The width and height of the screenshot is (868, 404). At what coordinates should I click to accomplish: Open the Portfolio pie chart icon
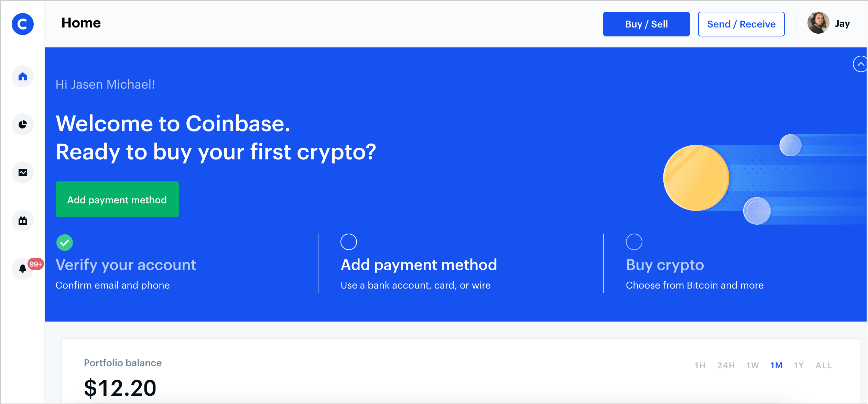[x=23, y=124]
